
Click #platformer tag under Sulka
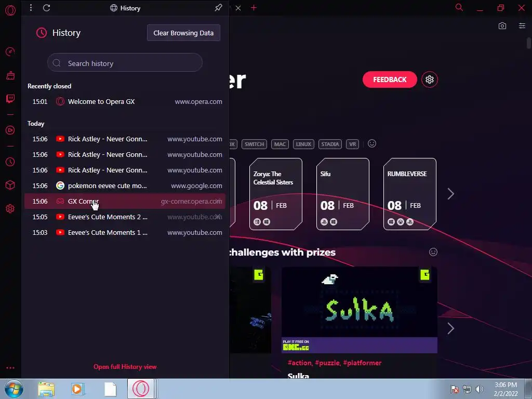pos(362,363)
